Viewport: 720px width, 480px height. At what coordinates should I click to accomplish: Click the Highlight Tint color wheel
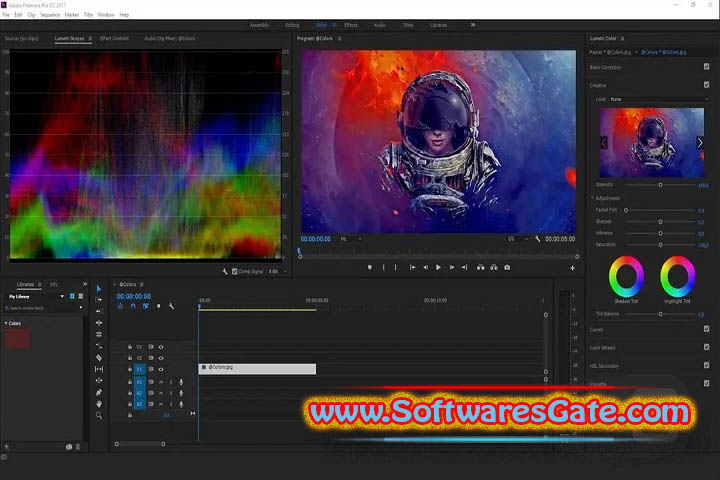[677, 277]
